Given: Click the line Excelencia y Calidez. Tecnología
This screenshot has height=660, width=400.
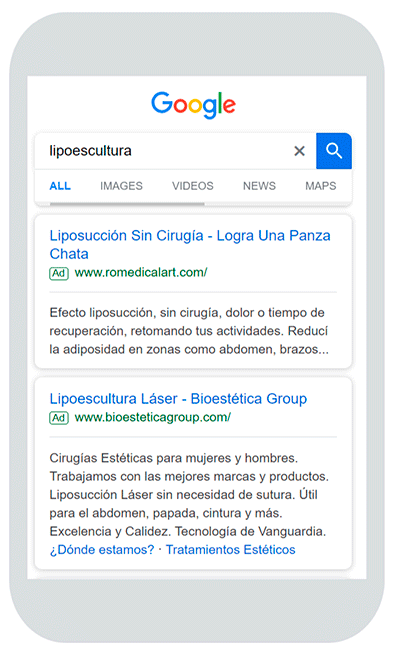Looking at the screenshot, I should 188,531.
